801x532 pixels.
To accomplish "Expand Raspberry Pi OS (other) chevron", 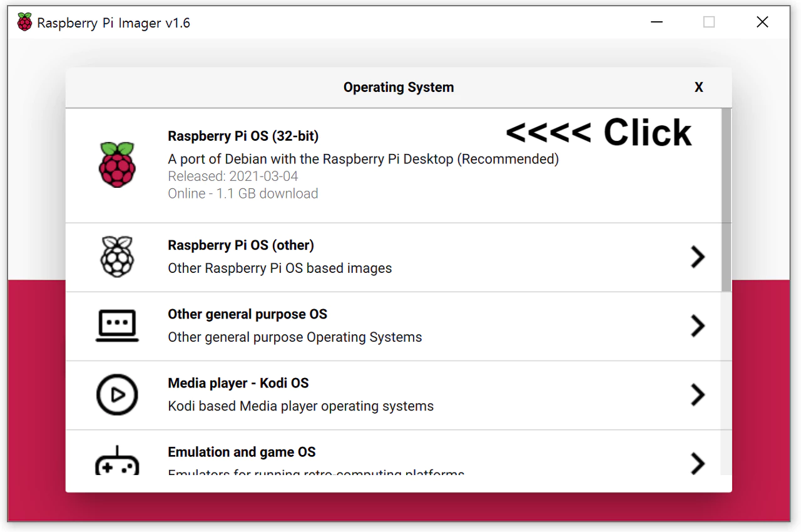I will [x=698, y=257].
